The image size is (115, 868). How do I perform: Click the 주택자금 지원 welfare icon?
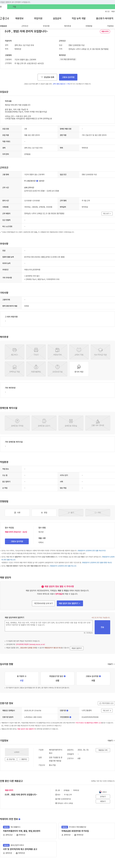14,369
